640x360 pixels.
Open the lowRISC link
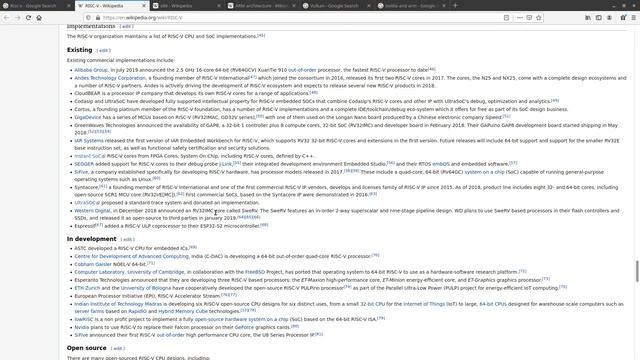click(x=84, y=319)
